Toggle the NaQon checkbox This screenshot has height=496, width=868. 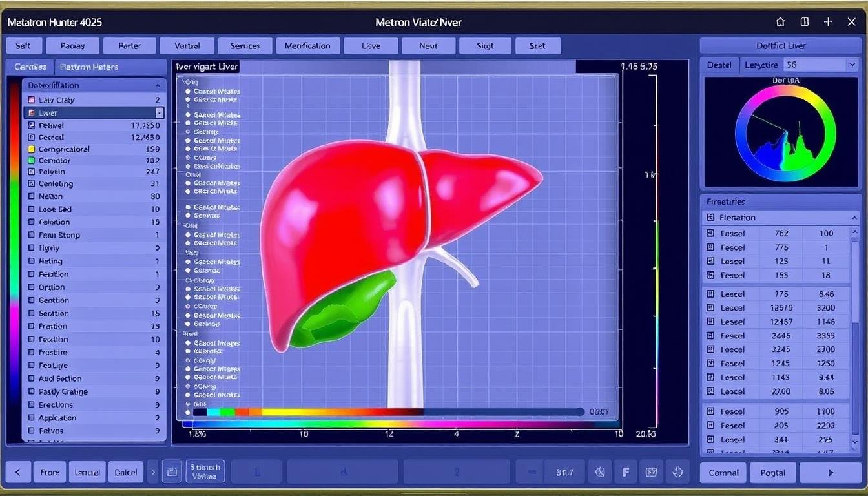[x=32, y=196]
